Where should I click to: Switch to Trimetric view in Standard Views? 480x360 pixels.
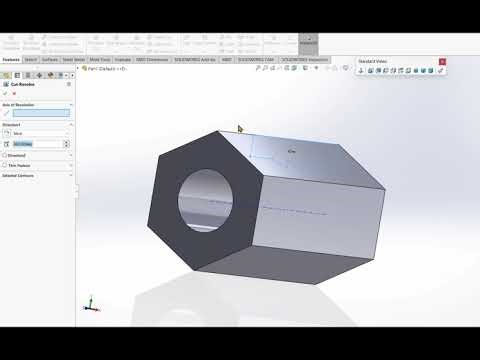pyautogui.click(x=423, y=70)
